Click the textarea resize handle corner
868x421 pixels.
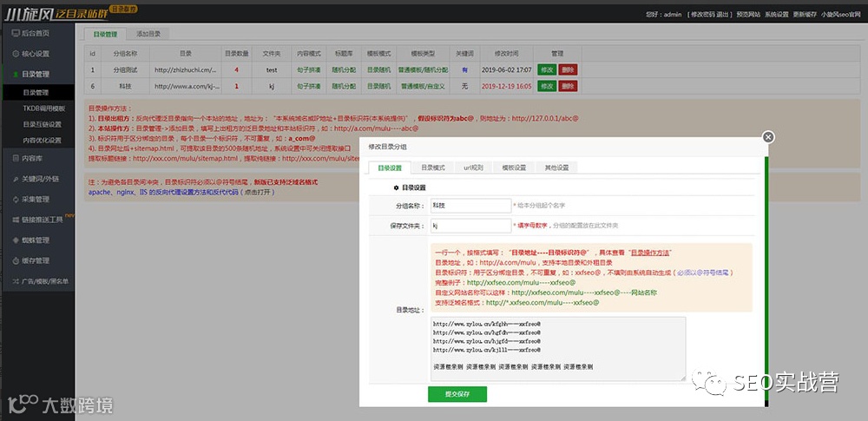coord(683,378)
